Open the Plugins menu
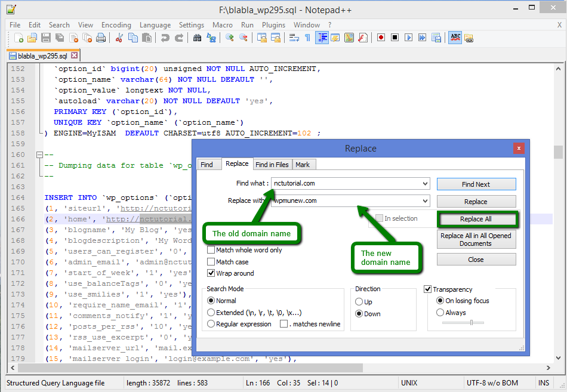Viewport: 567px width, 392px height. point(274,25)
